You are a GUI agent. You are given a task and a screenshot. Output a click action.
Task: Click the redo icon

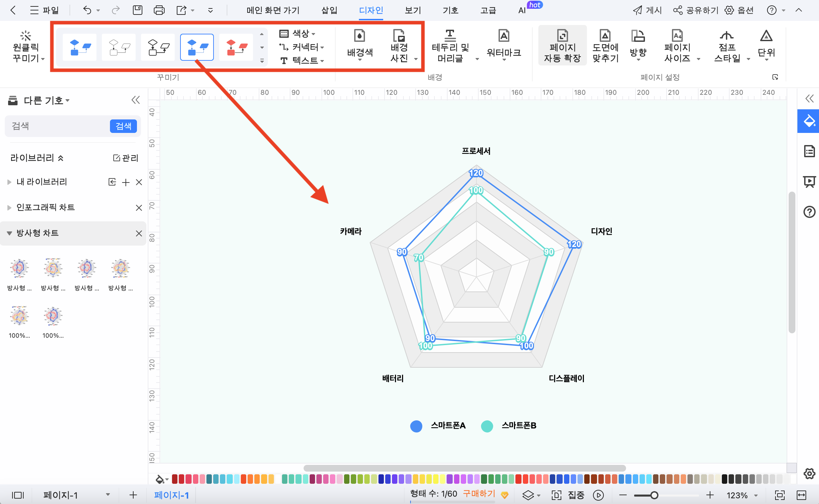click(116, 10)
